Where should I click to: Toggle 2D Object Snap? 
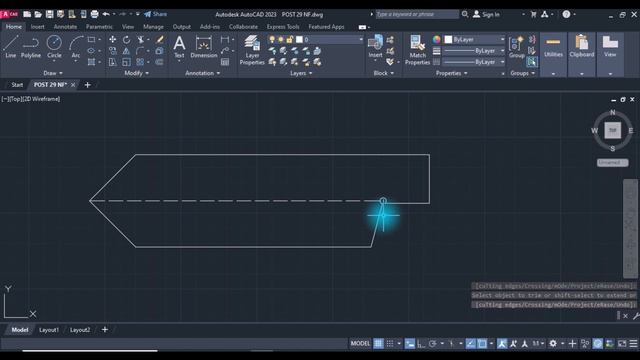[482, 344]
